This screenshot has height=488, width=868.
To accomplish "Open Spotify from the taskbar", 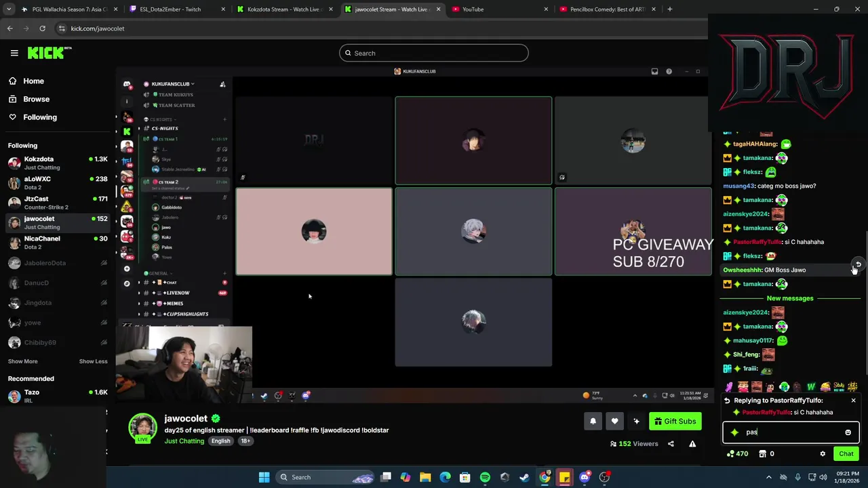I will (485, 477).
